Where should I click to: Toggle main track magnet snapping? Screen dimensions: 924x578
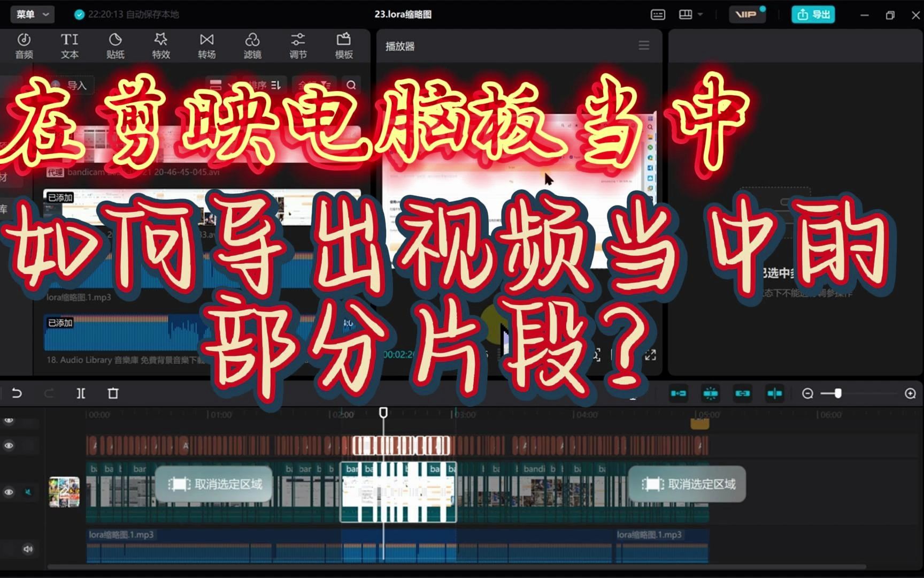(x=679, y=393)
